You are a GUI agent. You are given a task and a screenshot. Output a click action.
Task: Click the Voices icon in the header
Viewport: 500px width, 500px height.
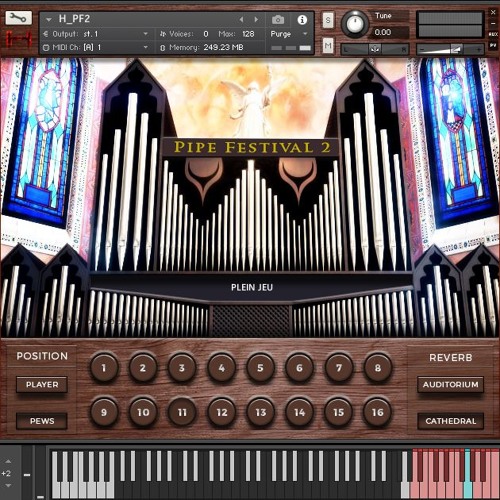[x=163, y=34]
